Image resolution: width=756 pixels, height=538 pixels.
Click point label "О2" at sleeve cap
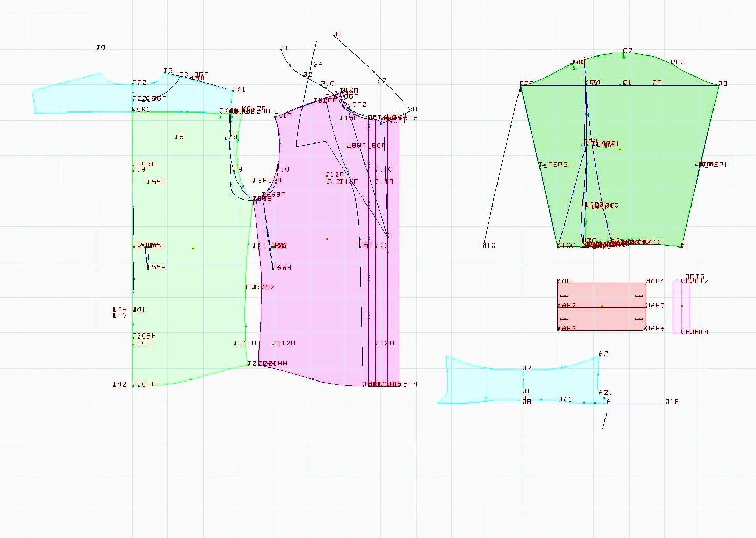point(628,51)
